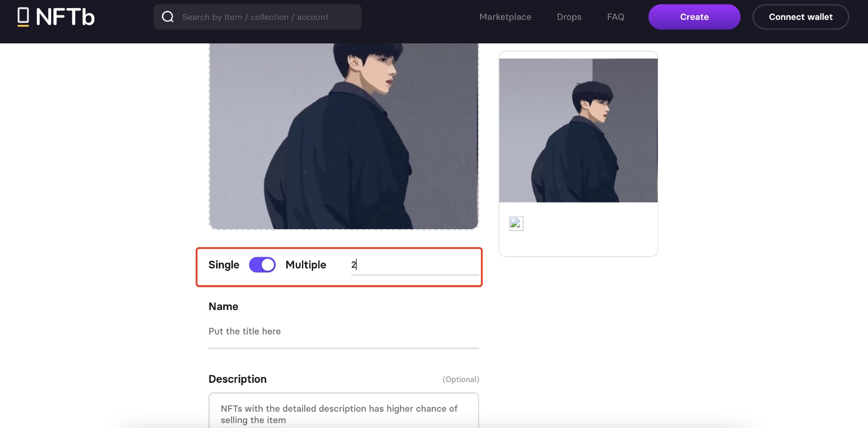The height and width of the screenshot is (428, 868).
Task: Click the Name heading label
Action: point(223,306)
